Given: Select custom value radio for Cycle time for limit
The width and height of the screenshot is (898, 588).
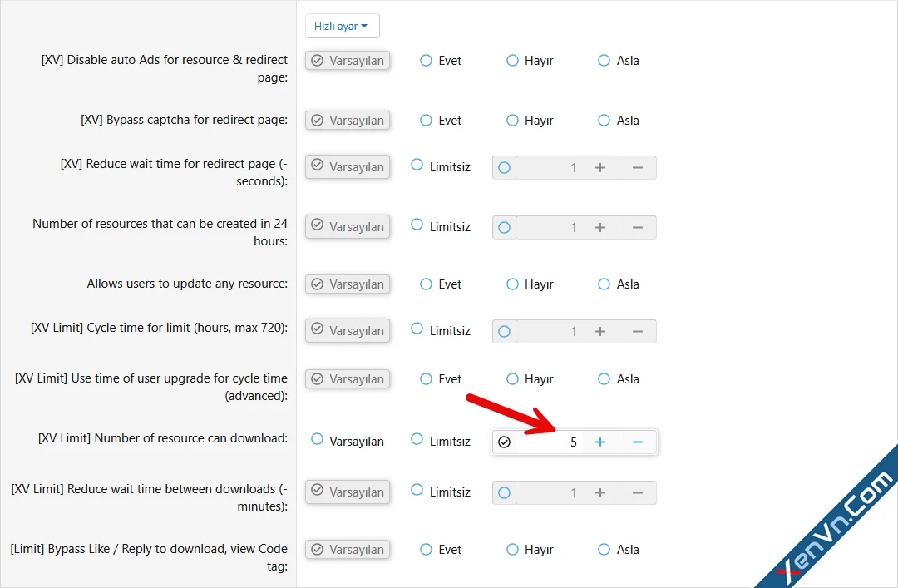Looking at the screenshot, I should coord(504,332).
